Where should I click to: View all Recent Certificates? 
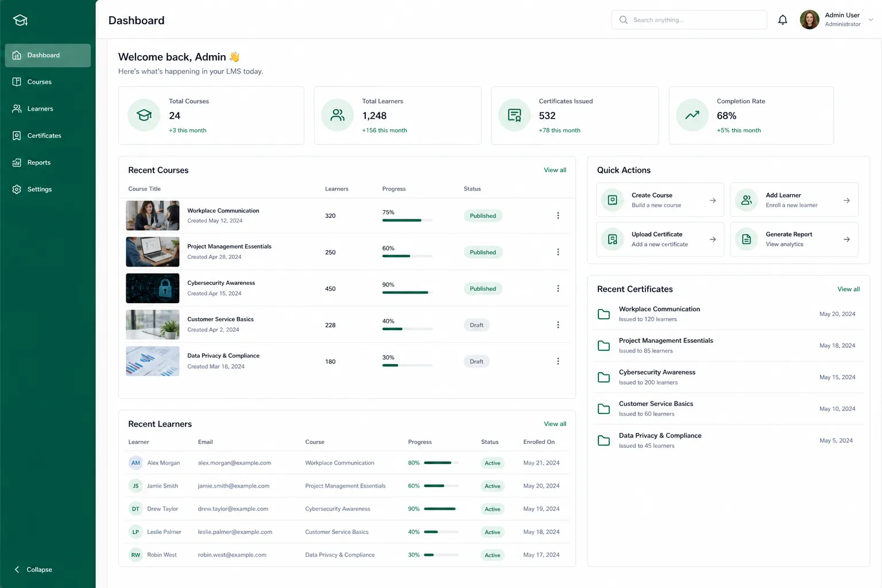(x=848, y=289)
